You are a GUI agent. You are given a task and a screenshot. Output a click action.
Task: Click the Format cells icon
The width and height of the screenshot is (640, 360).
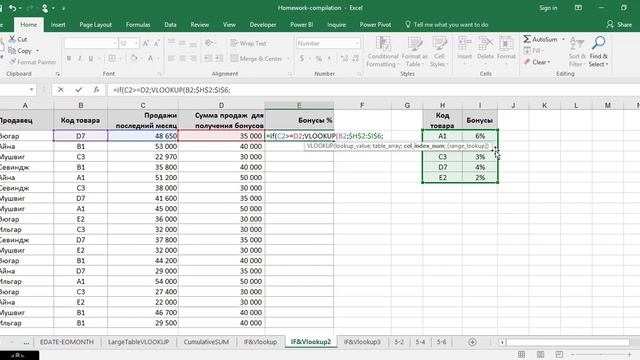coord(507,44)
